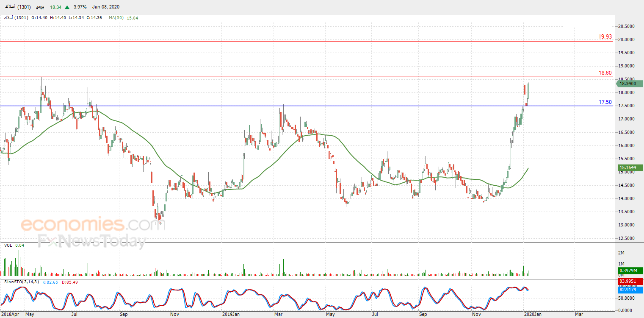Click the blue 17.50 level label
The image size is (644, 318).
pyautogui.click(x=605, y=102)
